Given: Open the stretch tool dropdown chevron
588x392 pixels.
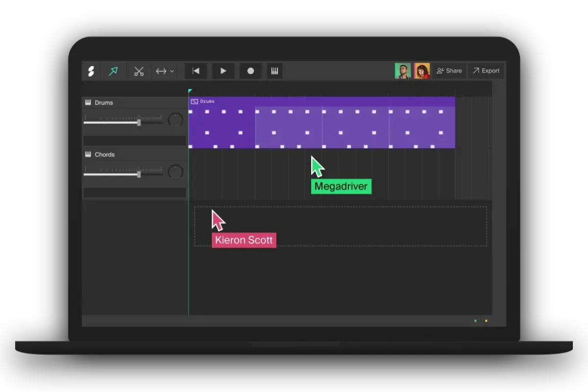Looking at the screenshot, I should point(171,71).
